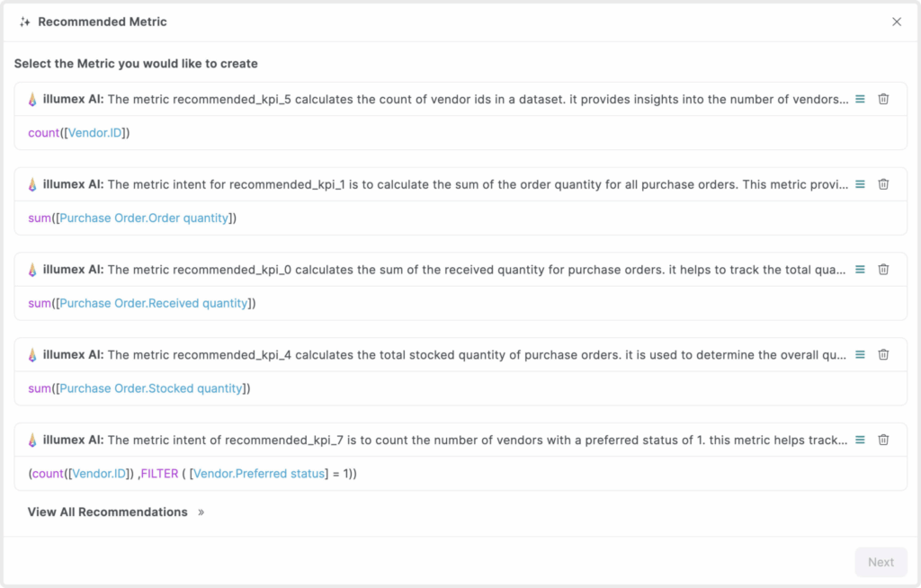Click sparkle icon beside Recommended Metric title
The height and width of the screenshot is (588, 921).
pyautogui.click(x=25, y=22)
